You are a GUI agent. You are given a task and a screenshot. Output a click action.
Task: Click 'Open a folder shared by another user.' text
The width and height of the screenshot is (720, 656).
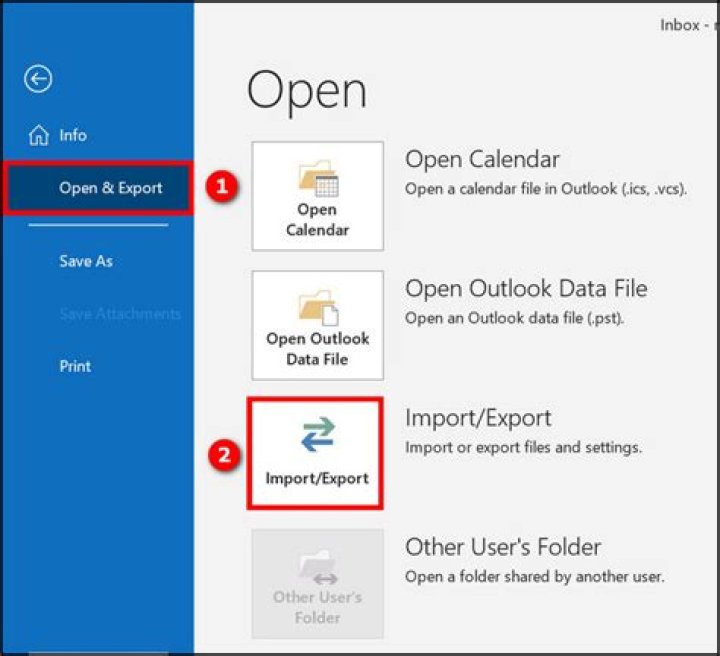535,577
